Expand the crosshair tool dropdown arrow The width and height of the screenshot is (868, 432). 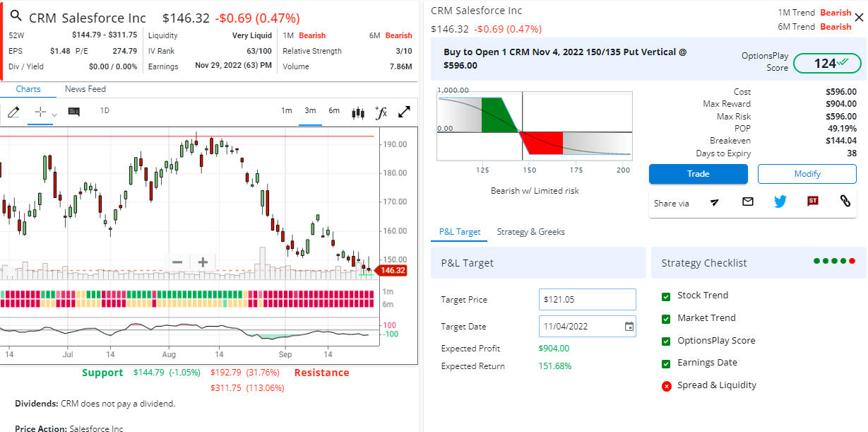pyautogui.click(x=54, y=114)
